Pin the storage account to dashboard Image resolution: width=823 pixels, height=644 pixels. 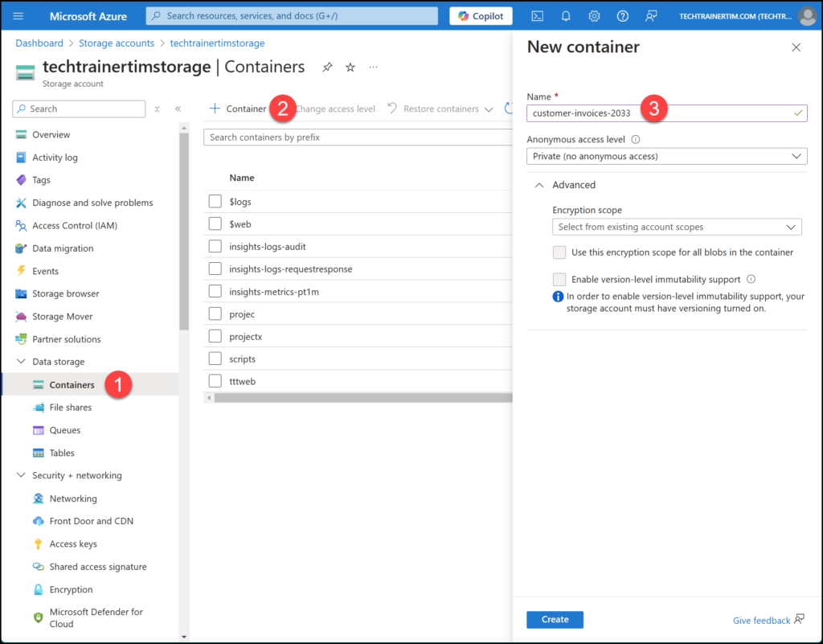coord(327,68)
